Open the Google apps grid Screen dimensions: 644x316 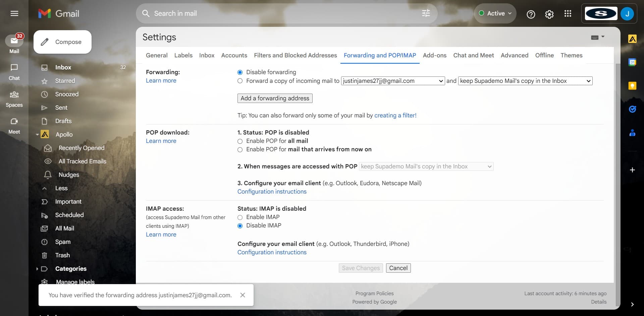coord(568,13)
